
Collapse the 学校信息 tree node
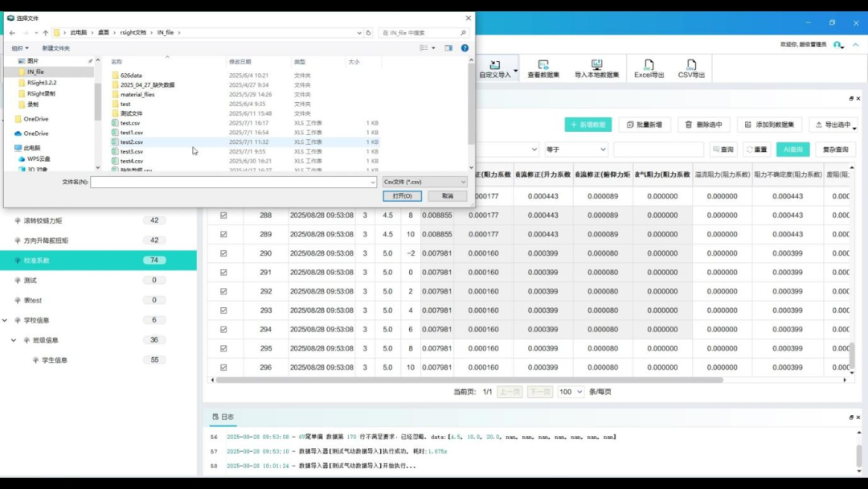[x=6, y=320]
